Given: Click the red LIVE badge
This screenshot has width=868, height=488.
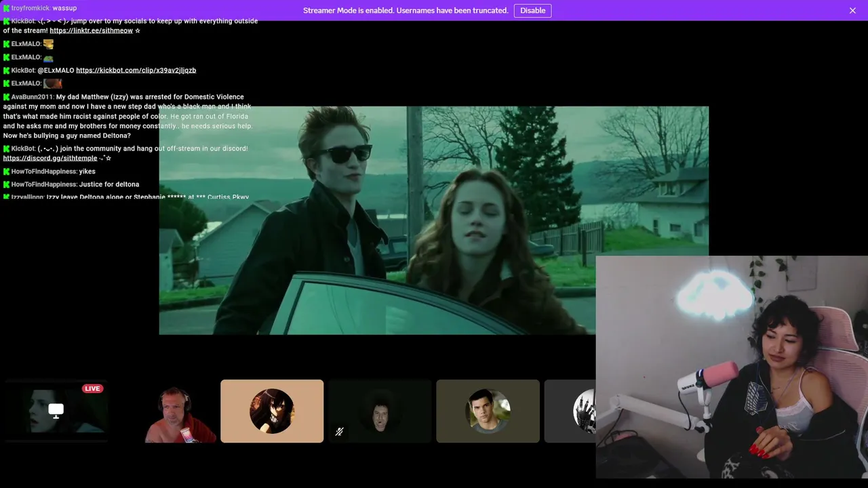Looking at the screenshot, I should coord(92,388).
